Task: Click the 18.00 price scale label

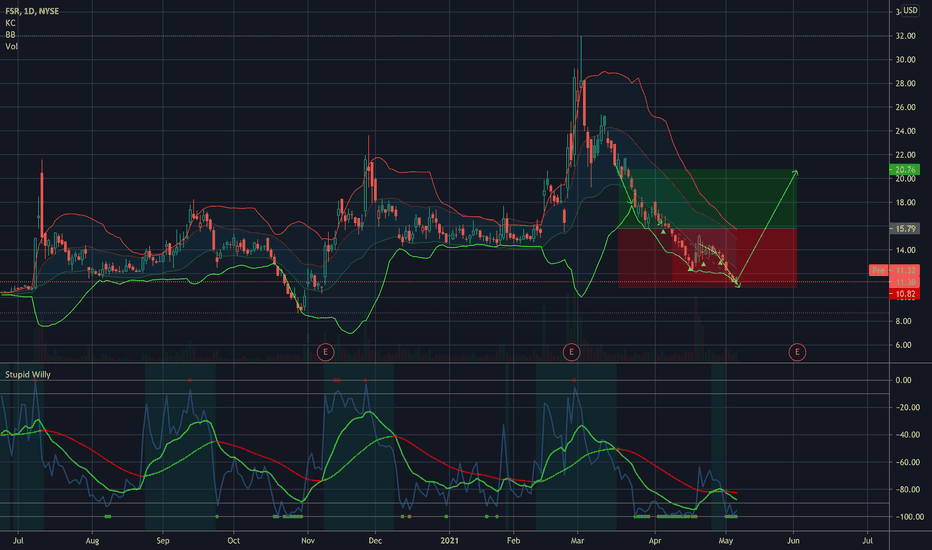Action: point(905,203)
